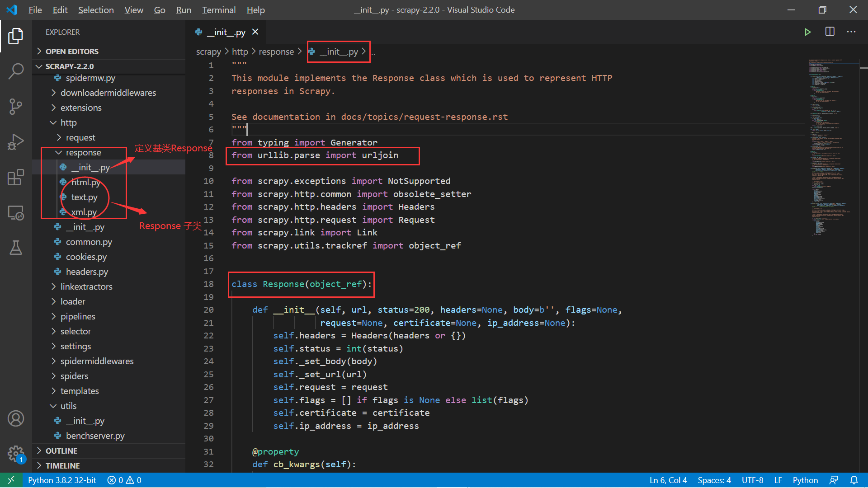Open xml.py in the response folder
The image size is (868, 488).
108,212
